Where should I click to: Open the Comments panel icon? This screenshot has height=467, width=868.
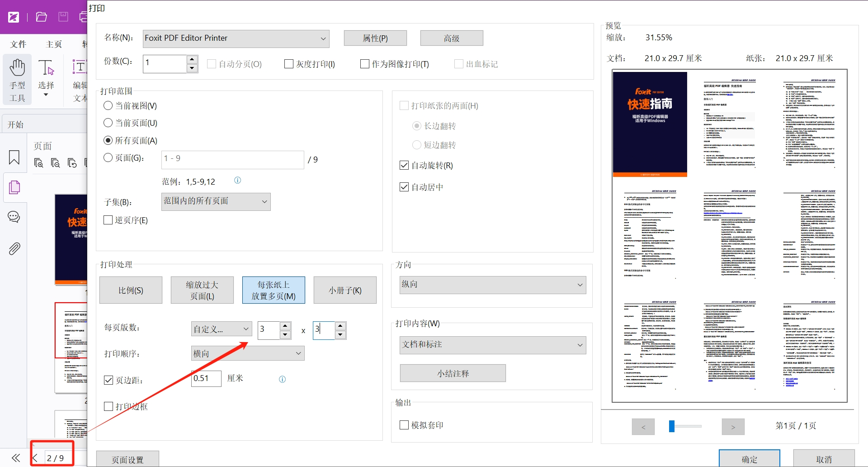[x=14, y=217]
